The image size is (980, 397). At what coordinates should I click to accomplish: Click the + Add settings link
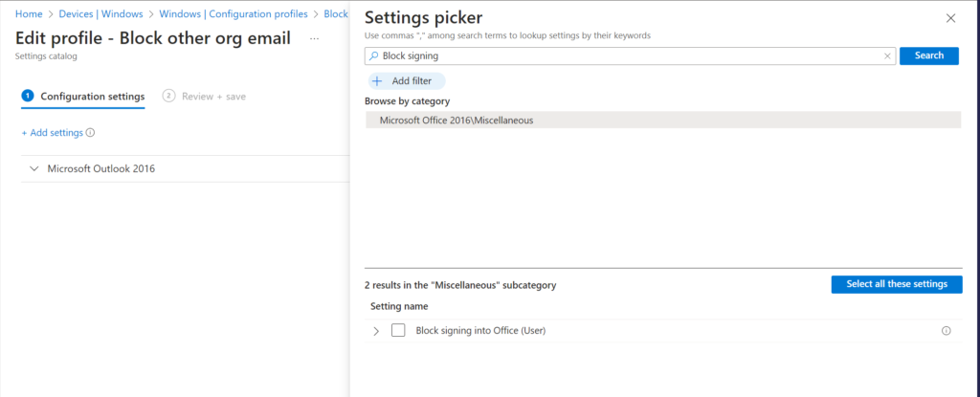pos(52,133)
